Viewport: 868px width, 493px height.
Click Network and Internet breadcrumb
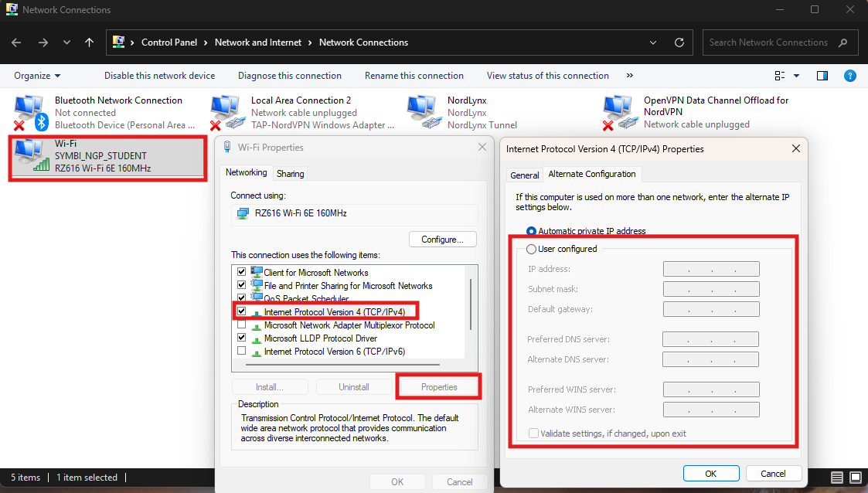coord(258,42)
